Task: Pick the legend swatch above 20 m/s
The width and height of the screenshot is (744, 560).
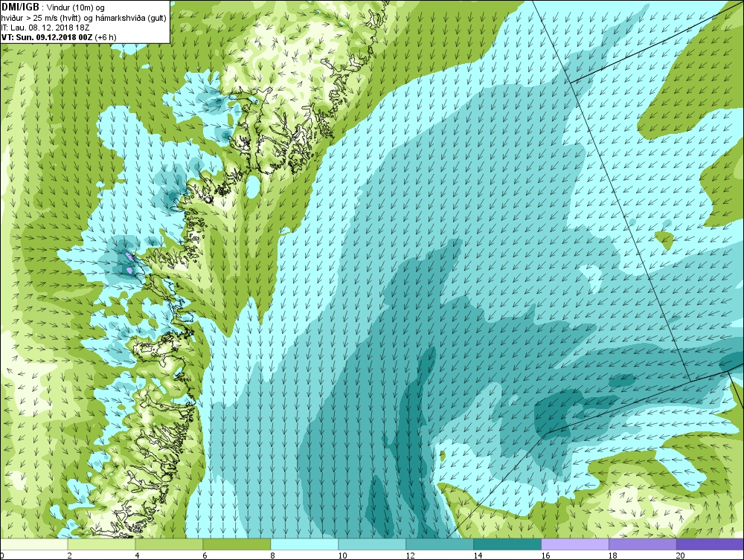Action: (710, 544)
